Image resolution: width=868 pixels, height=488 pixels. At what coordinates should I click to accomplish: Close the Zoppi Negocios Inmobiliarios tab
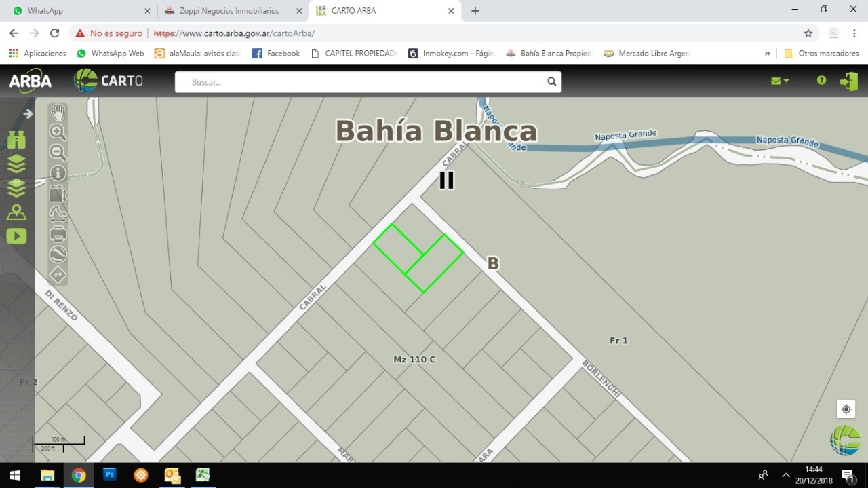(299, 11)
